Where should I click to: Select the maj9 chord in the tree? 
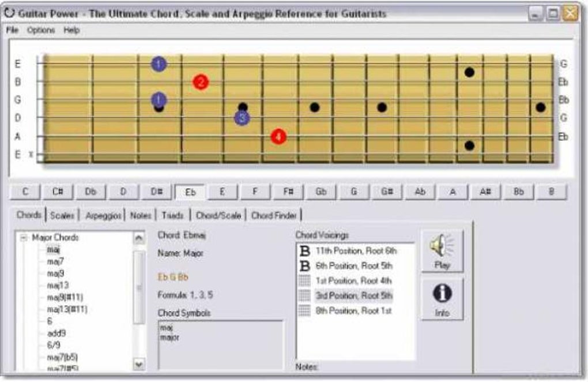coord(55,274)
